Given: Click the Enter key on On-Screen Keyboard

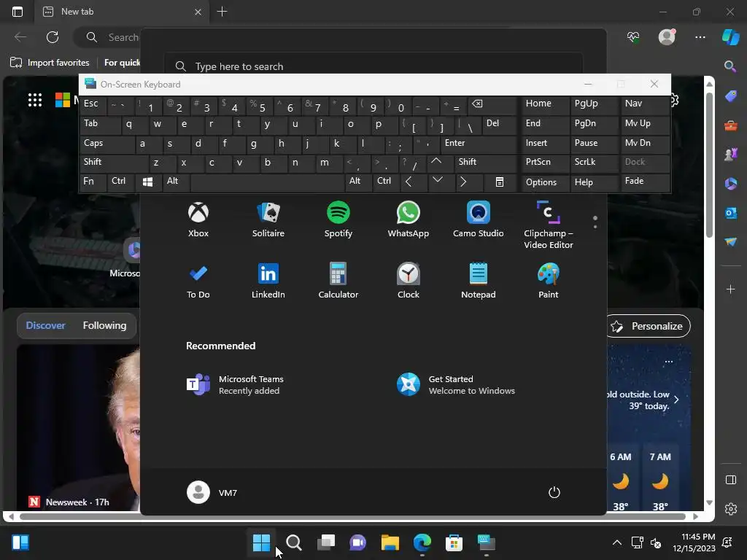Looking at the screenshot, I should click(479, 144).
